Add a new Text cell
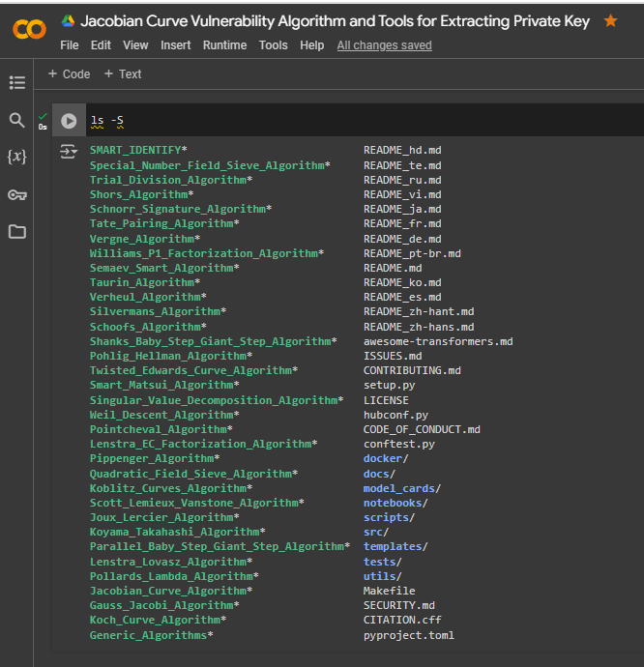The height and width of the screenshot is (667, 644). (123, 74)
